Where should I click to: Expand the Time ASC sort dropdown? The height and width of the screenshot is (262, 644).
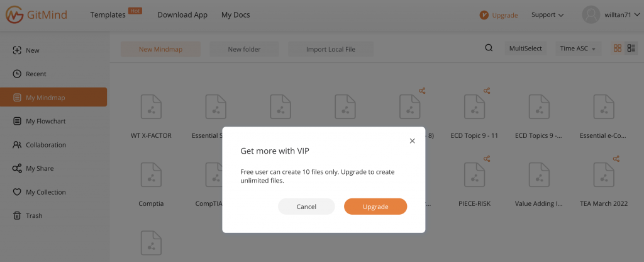point(579,48)
